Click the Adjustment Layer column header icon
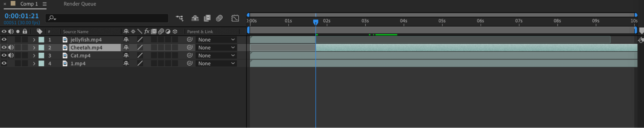 coord(168,31)
